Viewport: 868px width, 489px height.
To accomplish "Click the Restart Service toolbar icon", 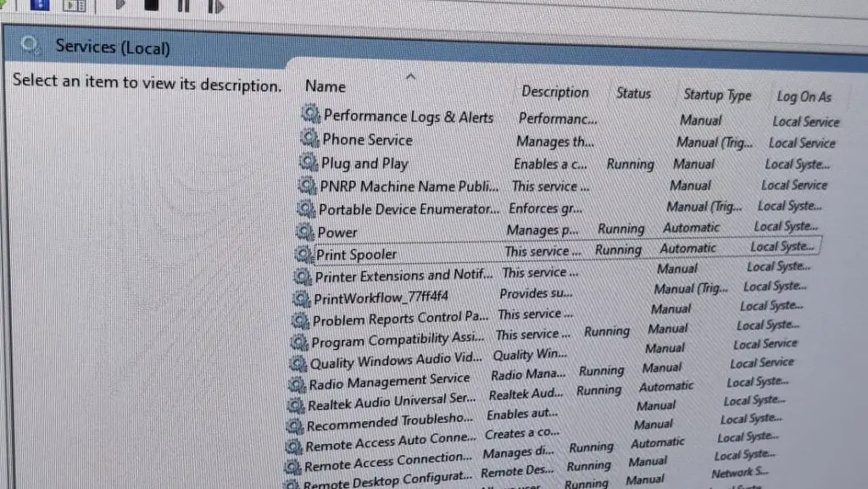I will coord(215,6).
